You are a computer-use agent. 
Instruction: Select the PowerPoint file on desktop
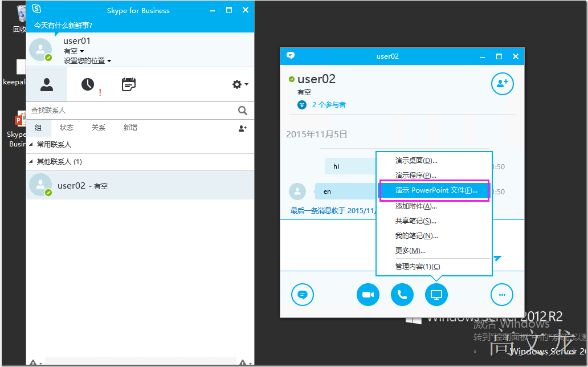(18, 128)
